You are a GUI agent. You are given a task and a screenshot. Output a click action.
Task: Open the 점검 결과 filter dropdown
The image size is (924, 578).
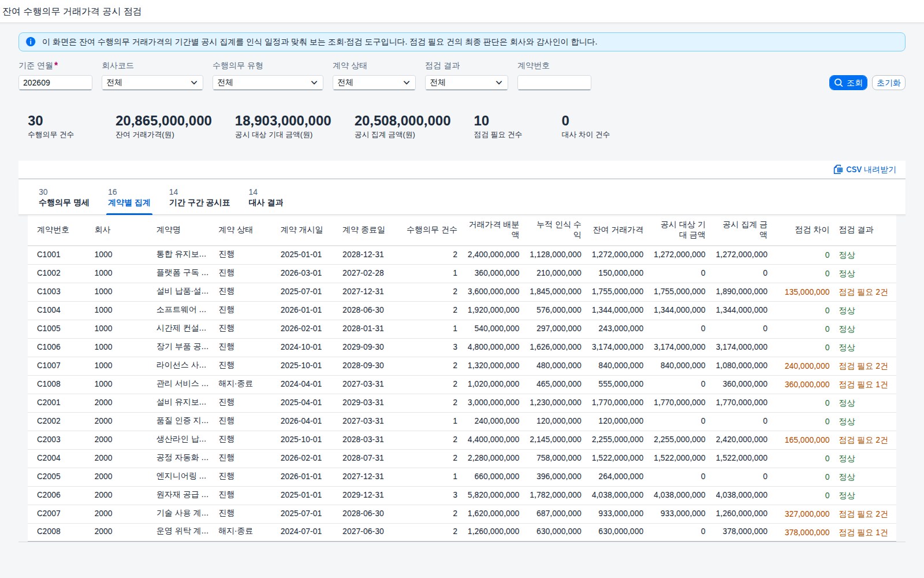467,83
